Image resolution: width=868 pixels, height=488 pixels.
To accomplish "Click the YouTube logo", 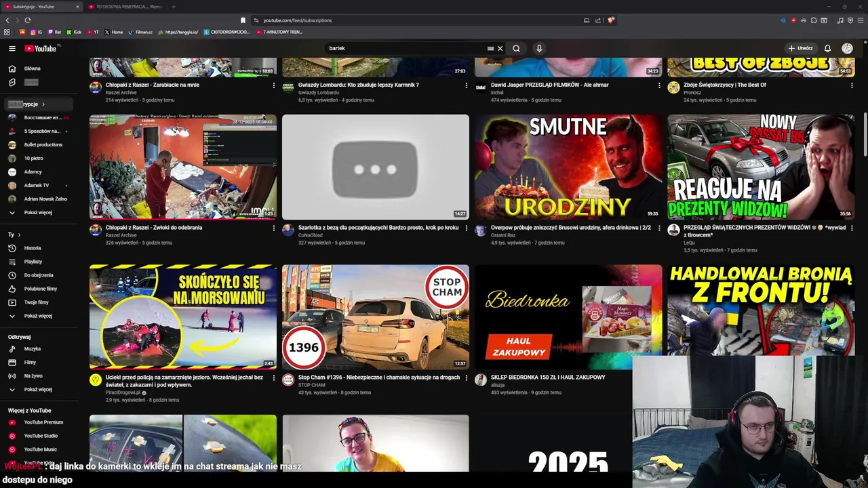I will point(42,48).
